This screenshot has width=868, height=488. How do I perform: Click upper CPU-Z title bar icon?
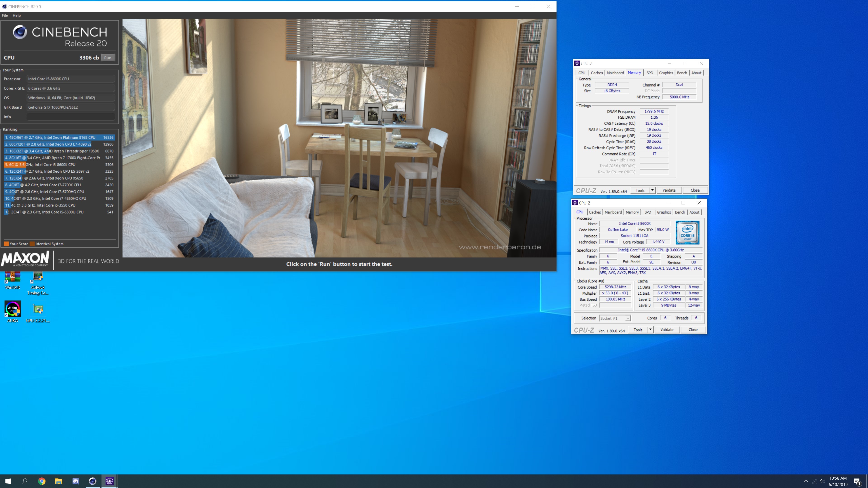point(577,63)
